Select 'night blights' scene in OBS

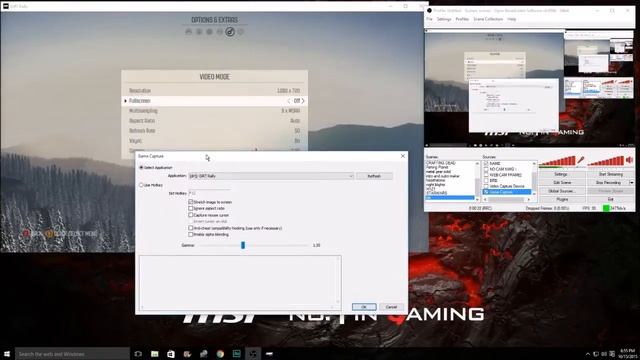(436, 184)
